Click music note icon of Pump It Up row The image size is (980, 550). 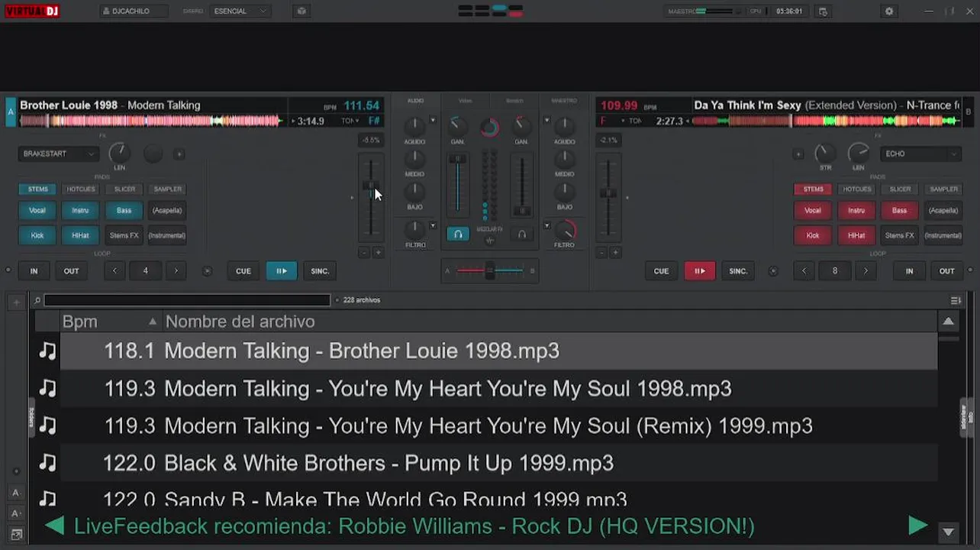pos(47,463)
